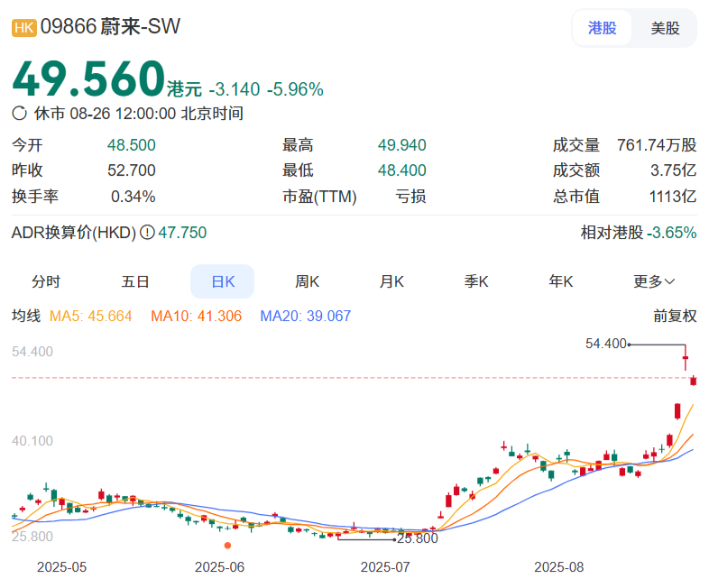Click the 2025-07 date axis label
709x588 pixels.
pos(385,567)
